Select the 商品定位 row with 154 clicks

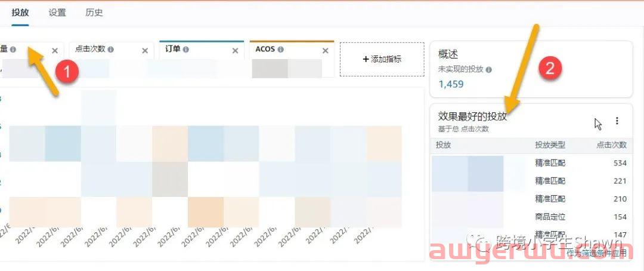[531, 217]
